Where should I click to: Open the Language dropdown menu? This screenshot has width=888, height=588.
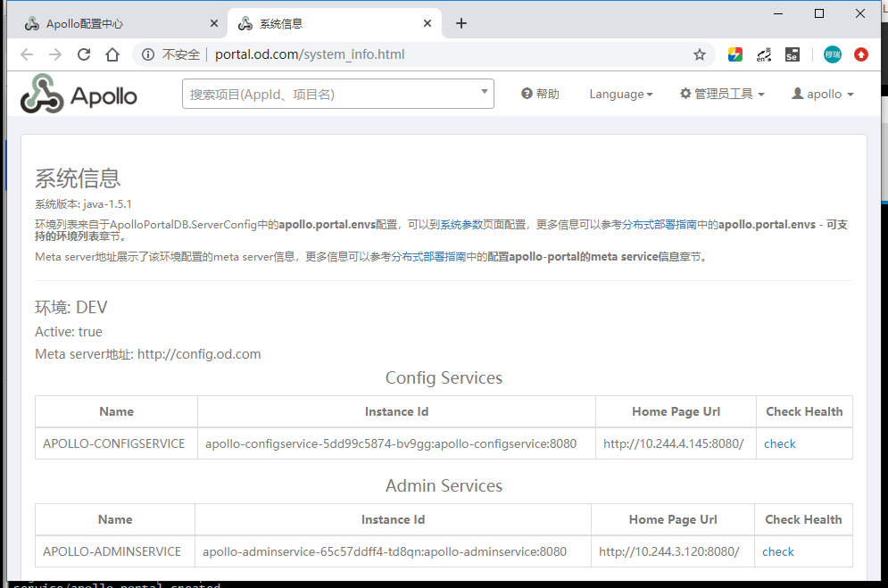click(621, 94)
